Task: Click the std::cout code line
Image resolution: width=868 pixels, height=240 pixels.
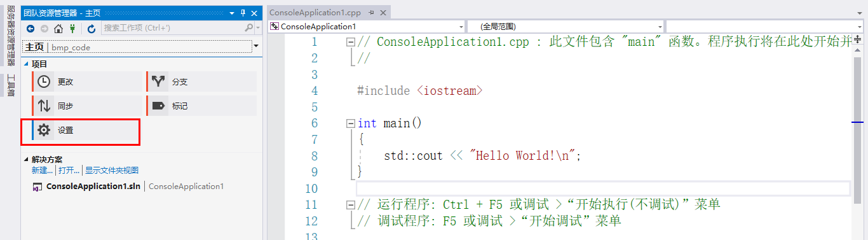Action: (x=483, y=156)
